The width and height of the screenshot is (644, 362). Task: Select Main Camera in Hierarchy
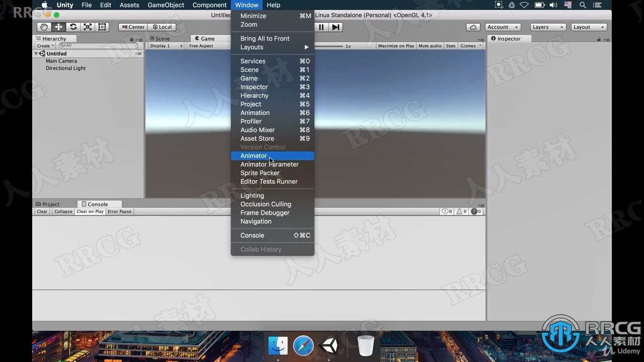click(61, 61)
